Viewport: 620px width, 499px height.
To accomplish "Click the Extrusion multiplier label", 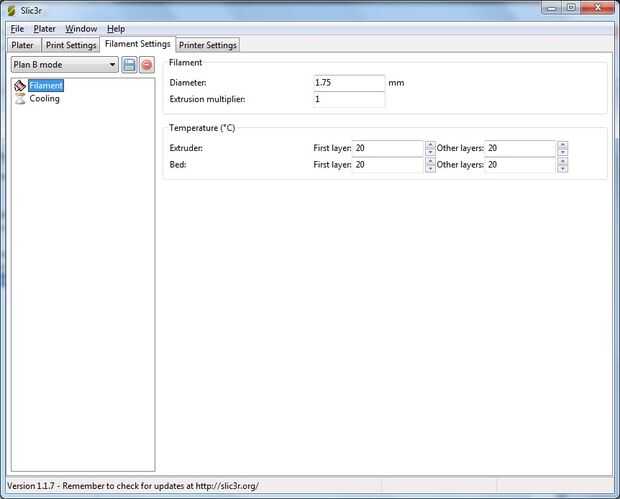I will 207,99.
